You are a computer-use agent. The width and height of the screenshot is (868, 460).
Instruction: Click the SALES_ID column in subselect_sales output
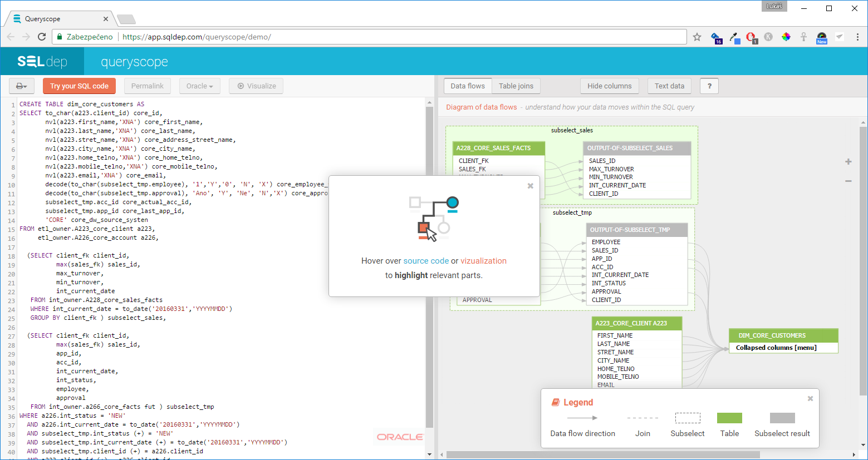click(x=602, y=161)
